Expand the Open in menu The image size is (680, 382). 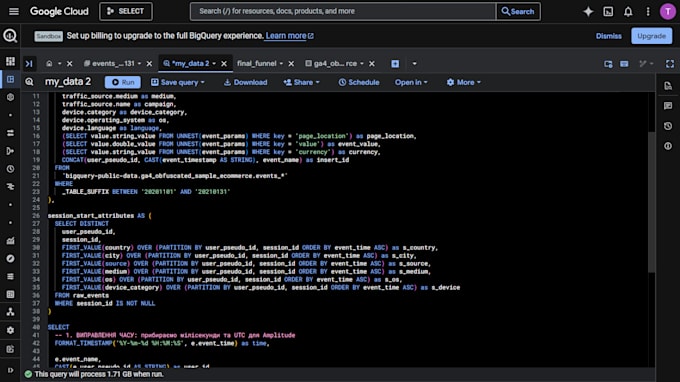coord(411,82)
